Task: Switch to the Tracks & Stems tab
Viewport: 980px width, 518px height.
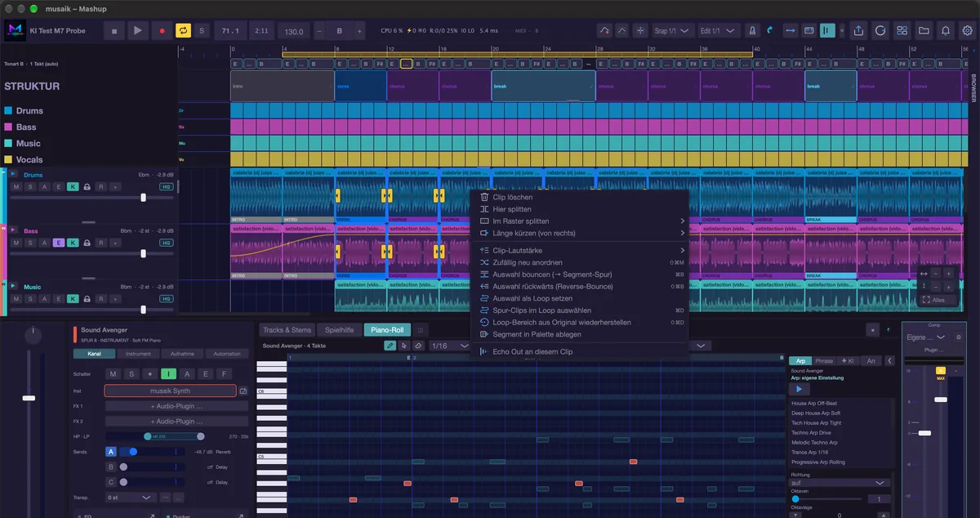Action: pos(287,330)
